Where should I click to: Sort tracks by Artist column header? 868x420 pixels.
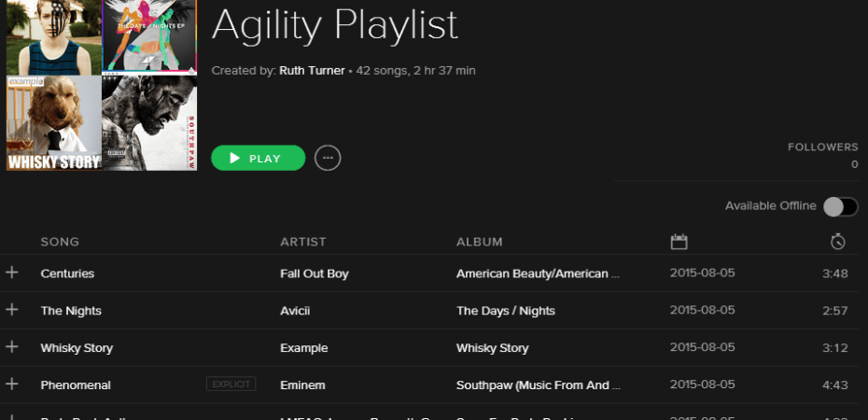pyautogui.click(x=303, y=242)
